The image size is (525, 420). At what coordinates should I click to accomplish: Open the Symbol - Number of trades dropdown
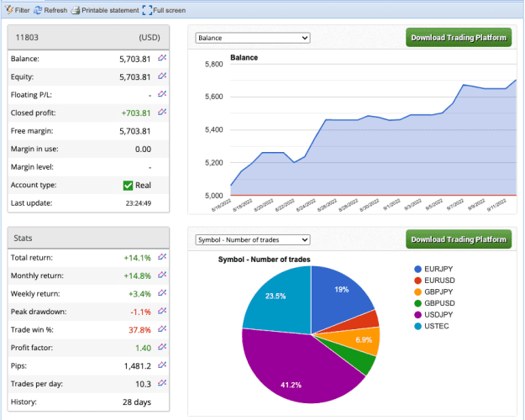[x=253, y=239]
